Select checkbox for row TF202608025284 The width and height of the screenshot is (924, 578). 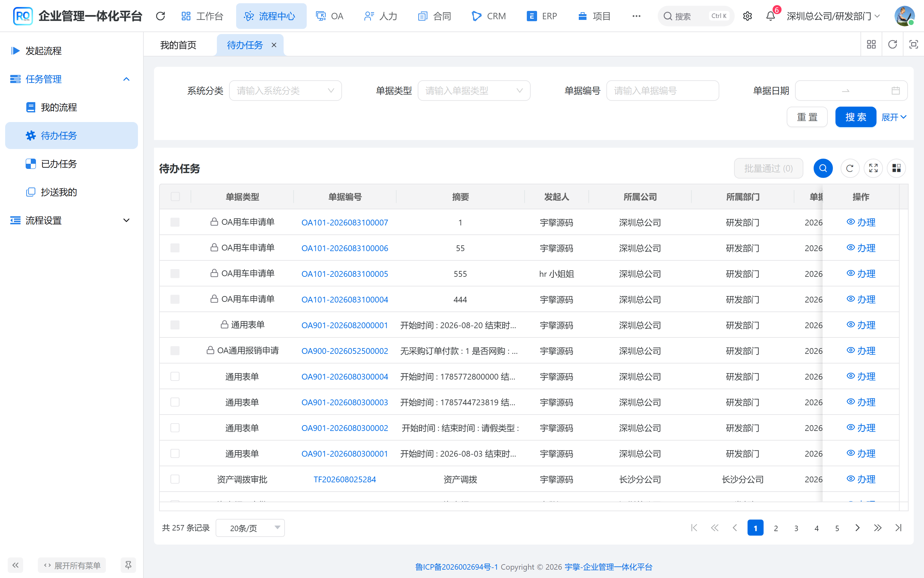[x=175, y=479]
